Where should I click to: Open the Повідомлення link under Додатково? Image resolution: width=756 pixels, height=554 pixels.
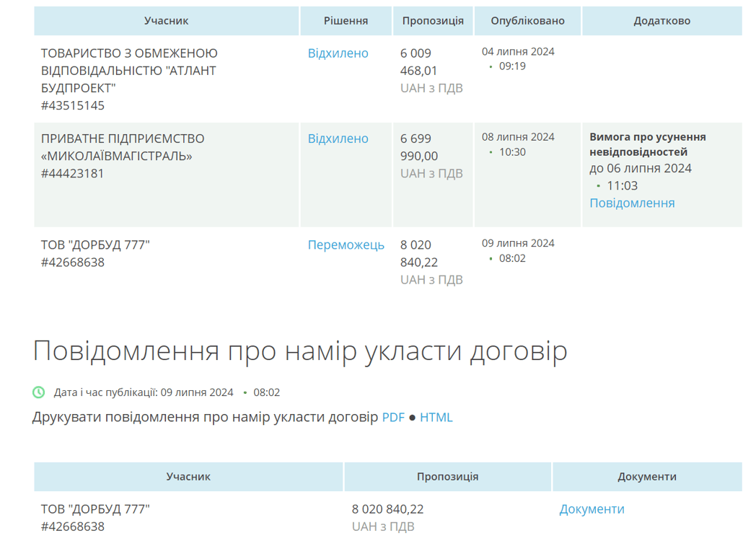coord(631,202)
